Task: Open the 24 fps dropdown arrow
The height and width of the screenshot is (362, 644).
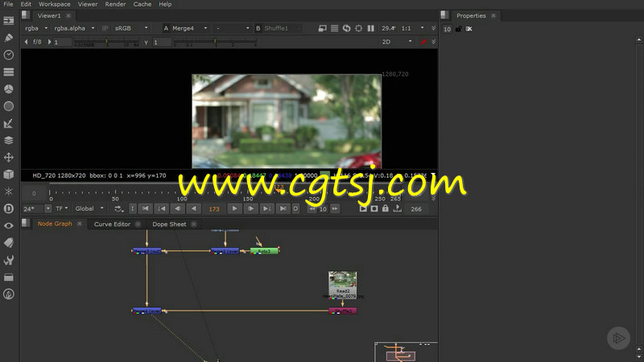Action: 48,208
